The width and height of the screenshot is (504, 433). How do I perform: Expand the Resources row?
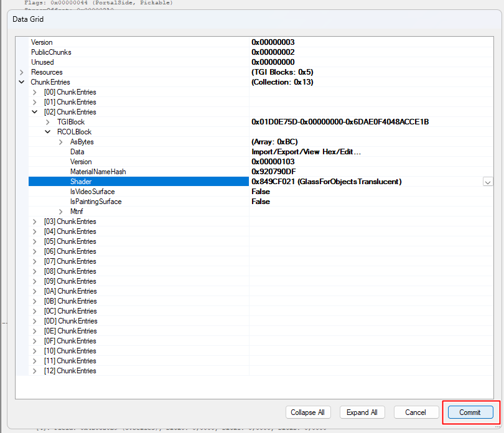point(22,72)
